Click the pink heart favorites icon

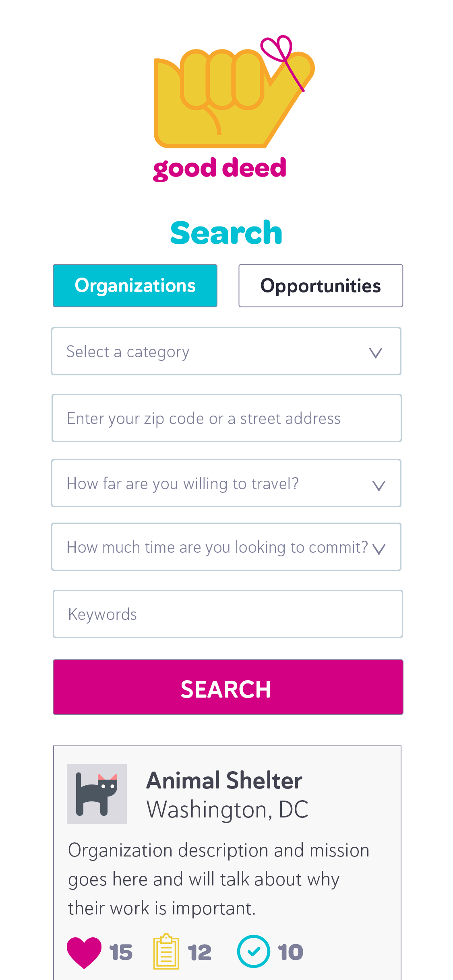tap(84, 952)
